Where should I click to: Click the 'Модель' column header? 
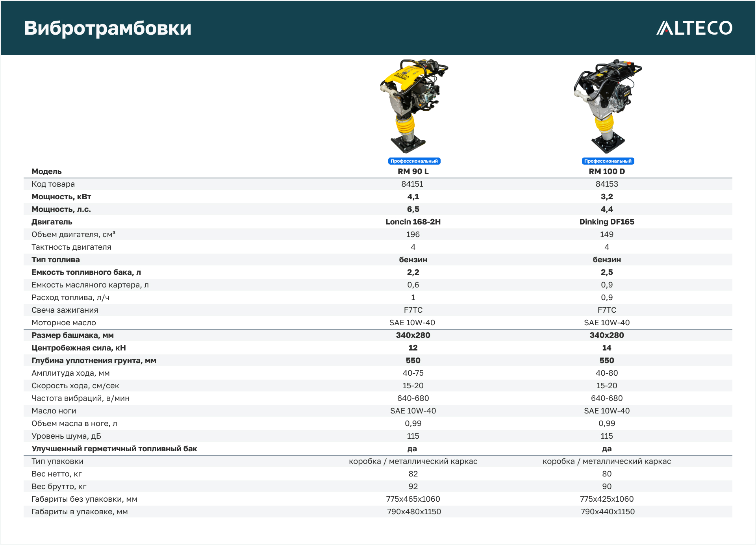pyautogui.click(x=46, y=171)
